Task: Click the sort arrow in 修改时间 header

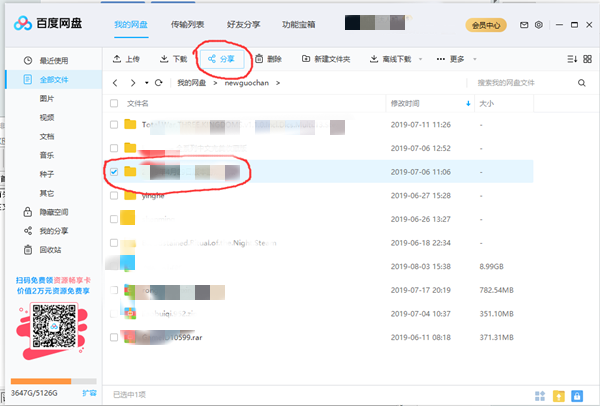Action: click(x=468, y=103)
